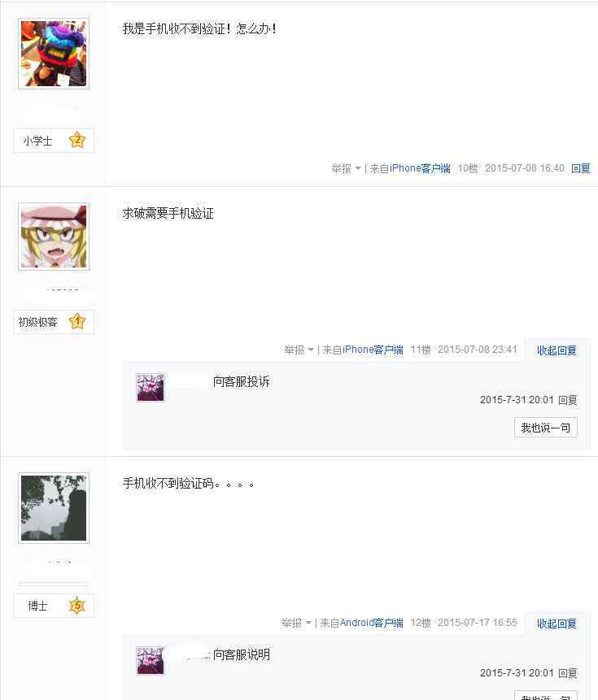Open the rainbow hat user avatar

54,54
